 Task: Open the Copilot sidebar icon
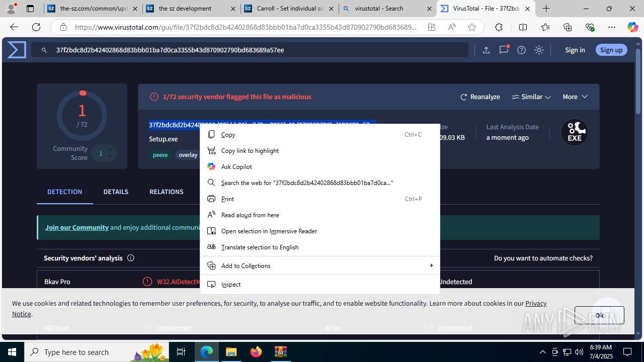coord(632,27)
